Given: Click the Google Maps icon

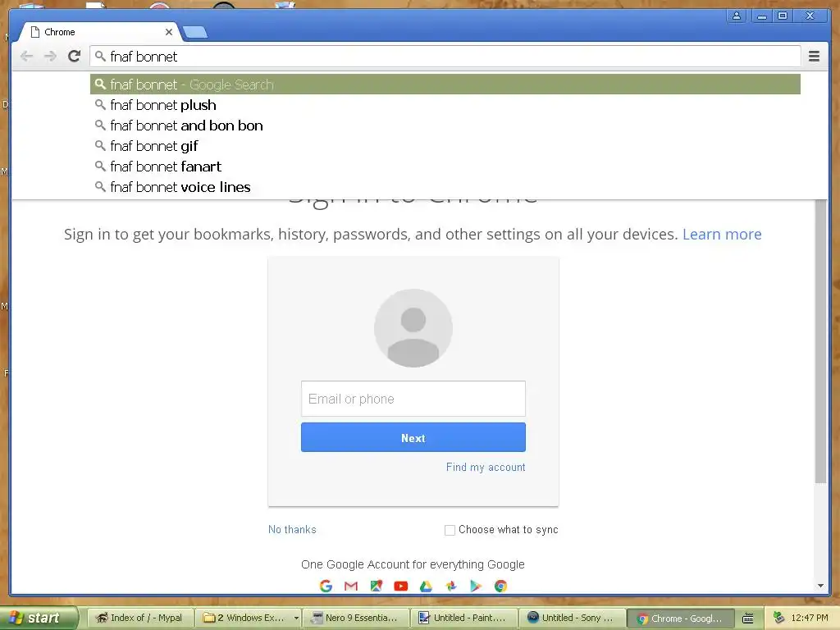Looking at the screenshot, I should tap(377, 586).
